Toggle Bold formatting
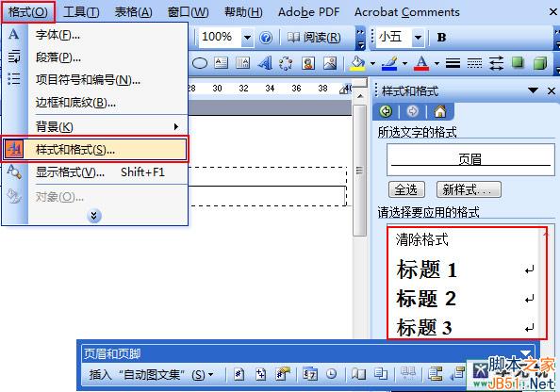560x392 pixels. [441, 37]
